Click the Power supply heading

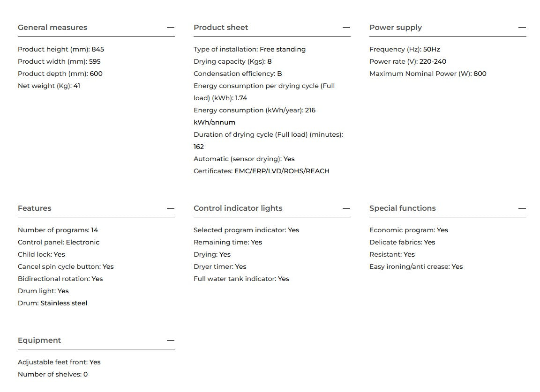pyautogui.click(x=395, y=28)
